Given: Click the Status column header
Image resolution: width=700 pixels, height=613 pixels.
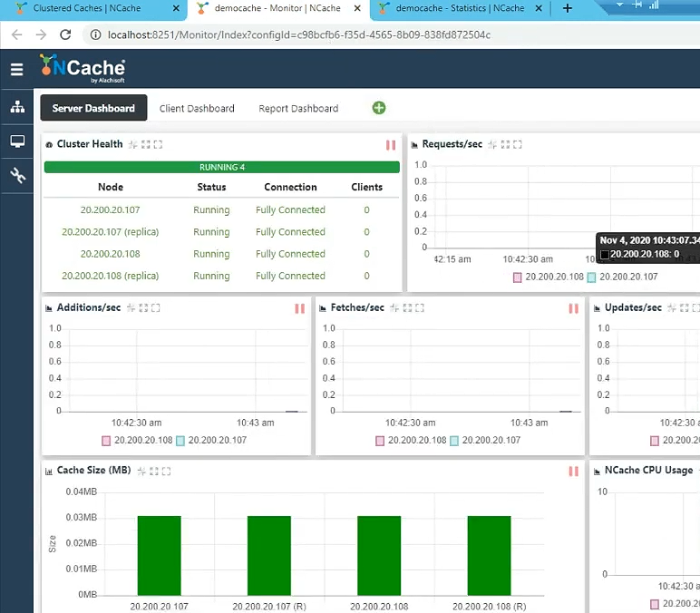Looking at the screenshot, I should [211, 187].
